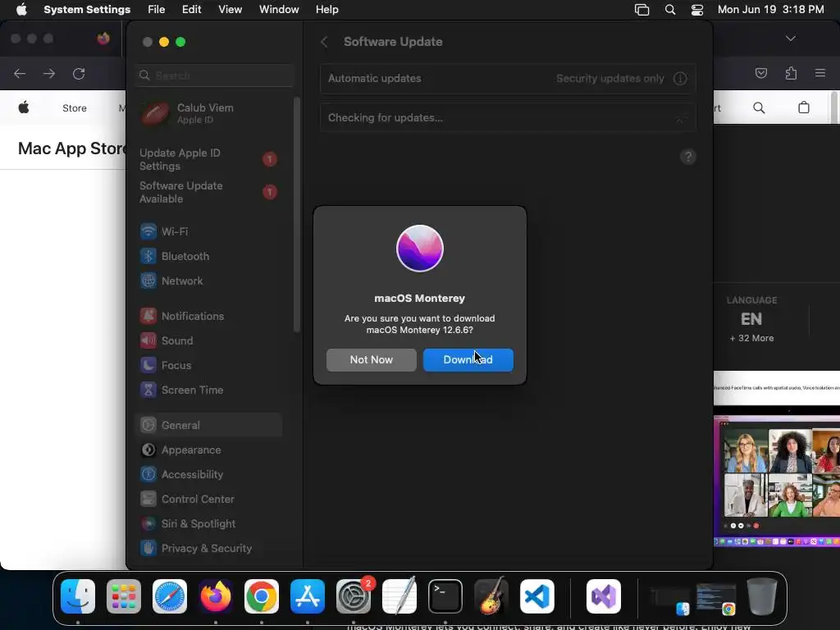Open the Automatic updates info icon
This screenshot has height=630, width=840.
coord(680,78)
